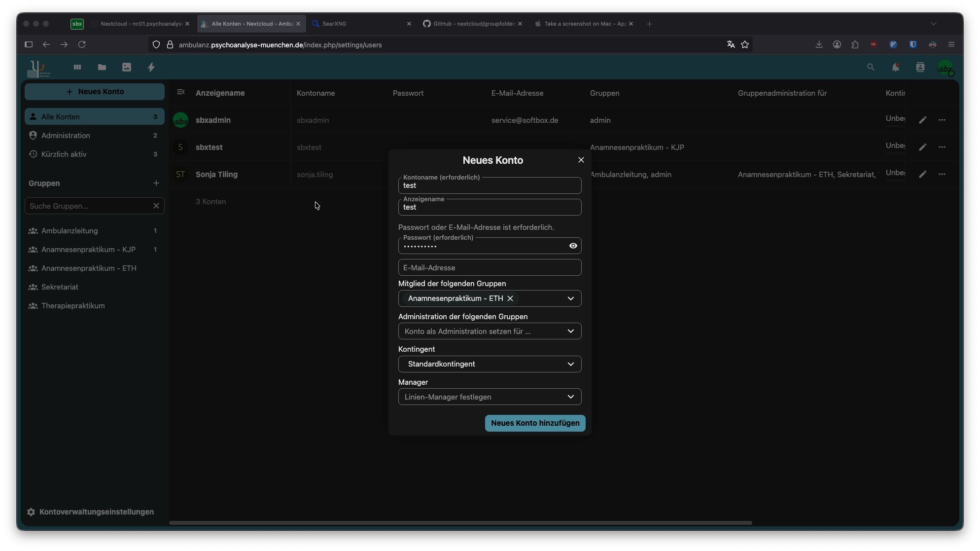This screenshot has height=551, width=980.
Task: Open the Activity lightning bolt icon
Action: pos(151,67)
